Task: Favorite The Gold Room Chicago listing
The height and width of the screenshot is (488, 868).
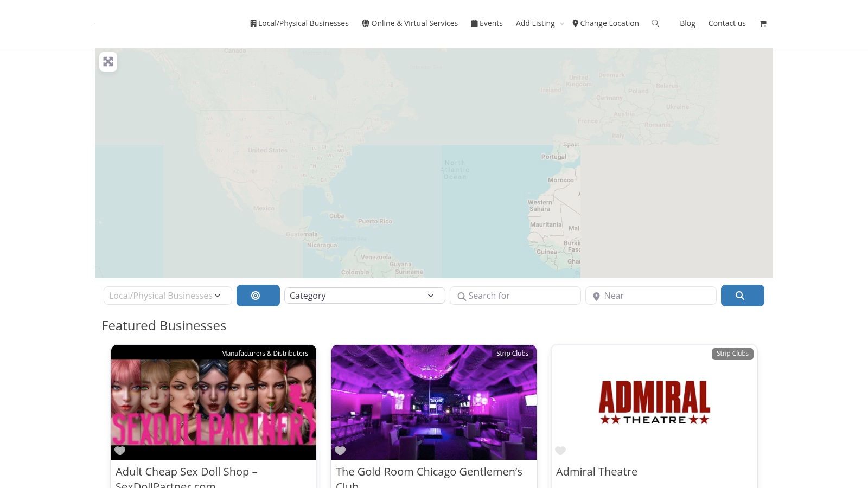Action: coord(340,451)
